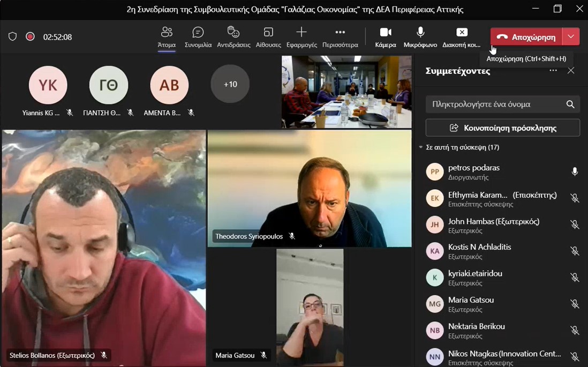Open the Αντιδράσεις reactions icon
Screen dimensions: 588x367
coord(233,33)
